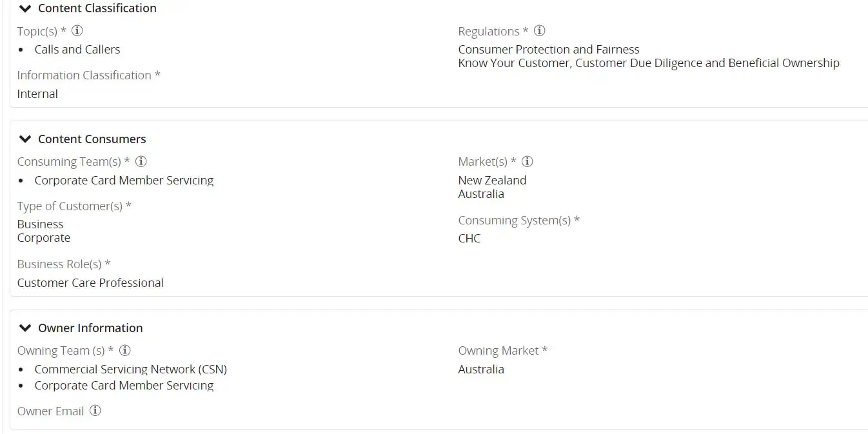
Task: Click info icon beside Regulations label
Action: (540, 30)
